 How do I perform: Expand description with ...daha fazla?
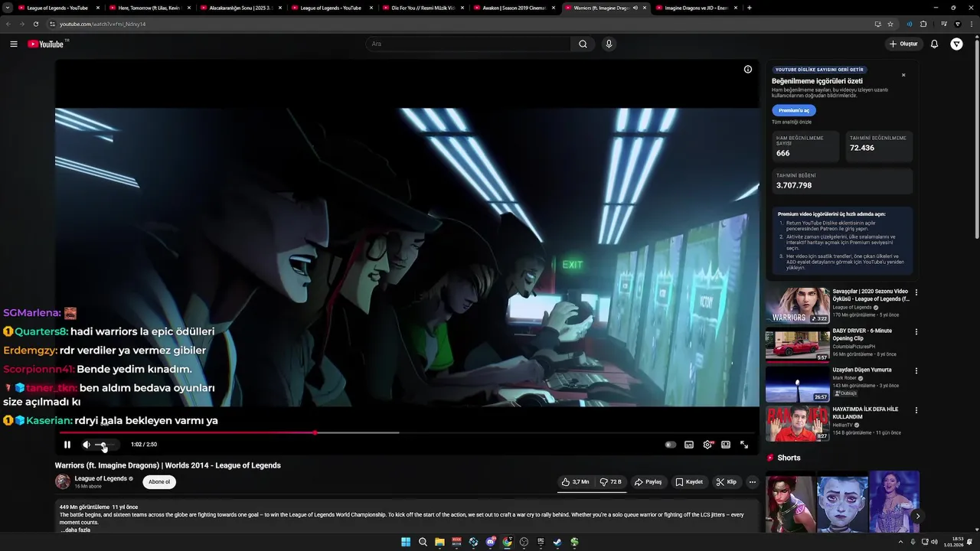click(75, 530)
